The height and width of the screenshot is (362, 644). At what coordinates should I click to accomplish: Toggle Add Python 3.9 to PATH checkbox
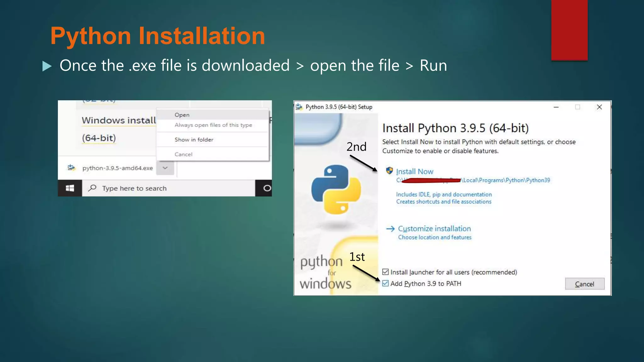[x=386, y=283]
